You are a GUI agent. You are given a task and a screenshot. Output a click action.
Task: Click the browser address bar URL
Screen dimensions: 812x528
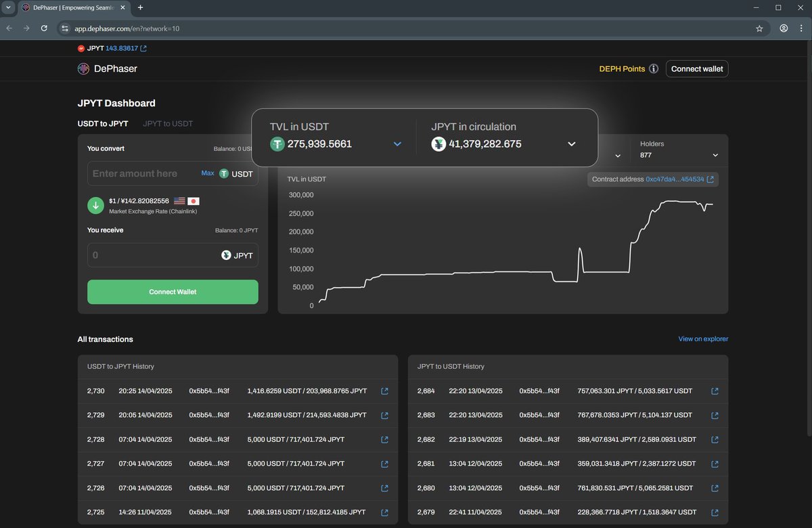127,29
